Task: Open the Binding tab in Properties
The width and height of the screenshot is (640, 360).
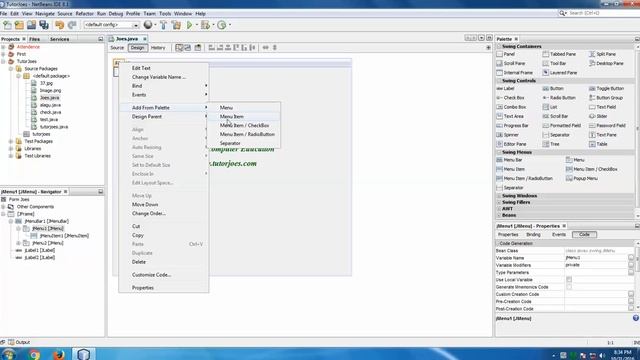Action: (533, 235)
